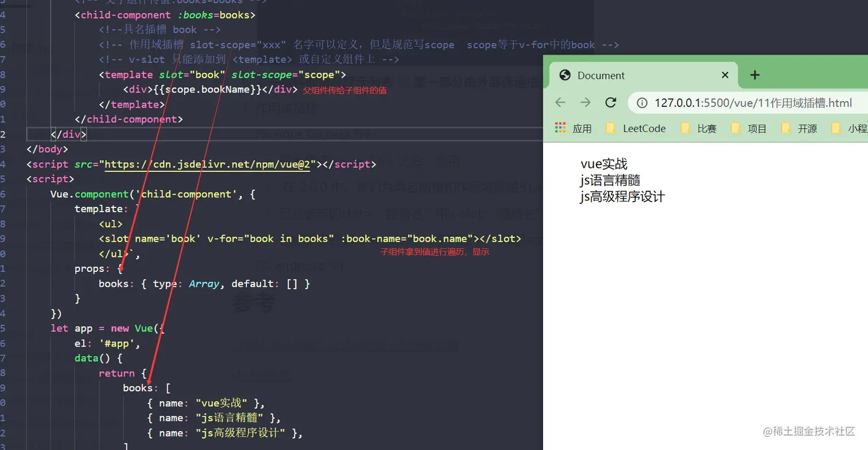Click the 'books: { type: Array' line

204,283
